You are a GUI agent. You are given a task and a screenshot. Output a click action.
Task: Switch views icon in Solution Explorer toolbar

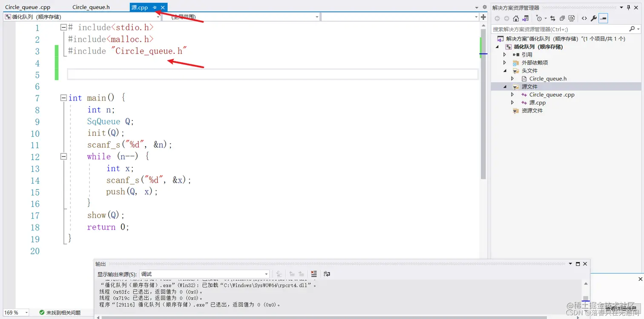point(526,18)
